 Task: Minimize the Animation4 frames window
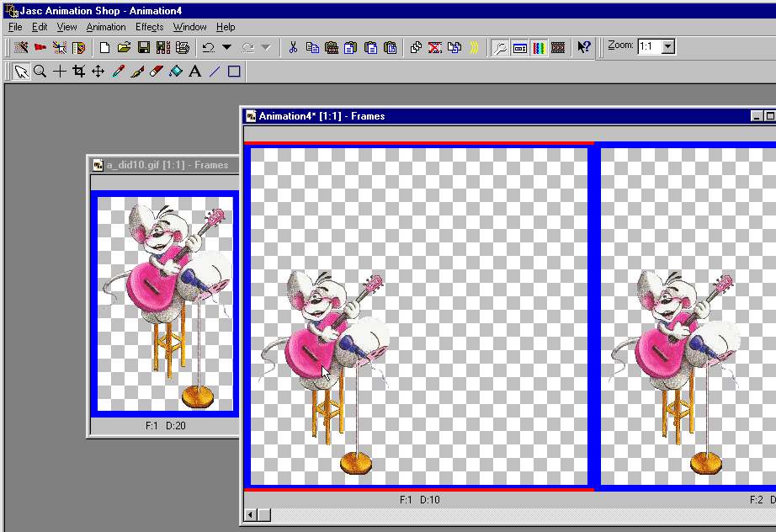click(x=756, y=116)
